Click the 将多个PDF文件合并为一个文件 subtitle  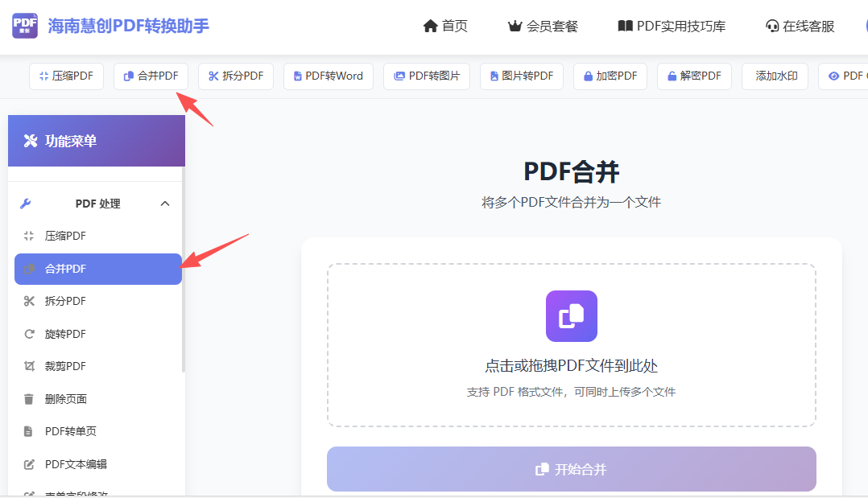pos(572,203)
